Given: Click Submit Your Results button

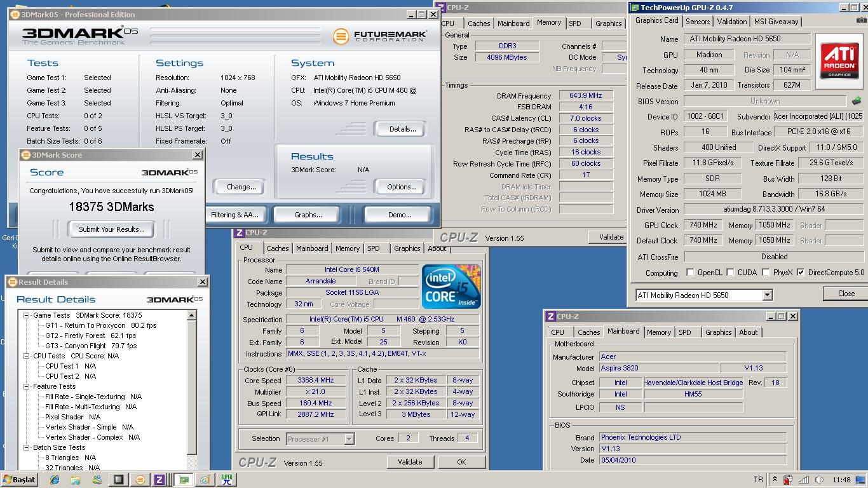Looking at the screenshot, I should tap(112, 229).
